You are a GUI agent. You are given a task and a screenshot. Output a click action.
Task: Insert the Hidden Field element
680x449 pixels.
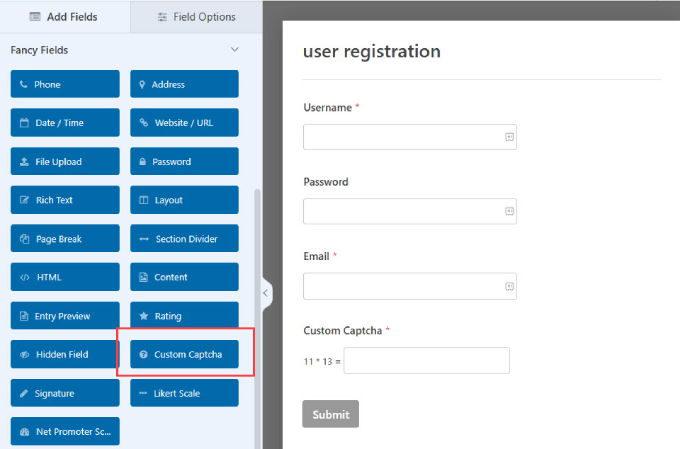coord(65,354)
